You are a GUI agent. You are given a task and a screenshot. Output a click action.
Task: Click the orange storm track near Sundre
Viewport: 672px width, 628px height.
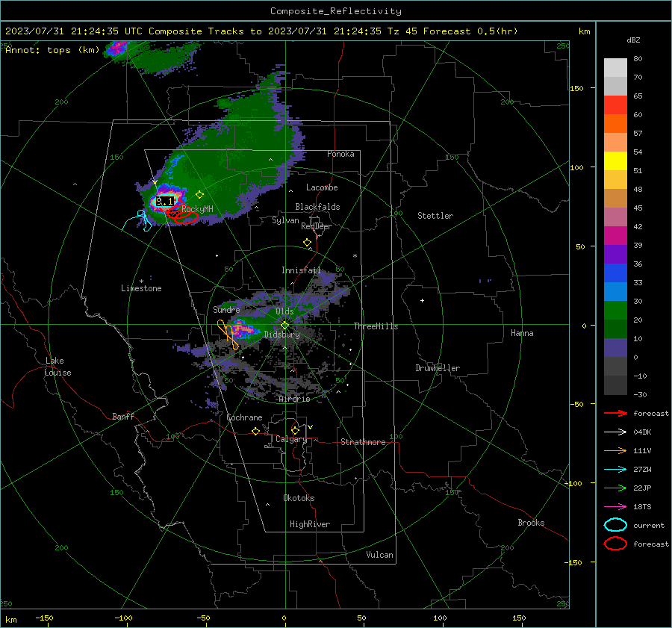[x=228, y=334]
